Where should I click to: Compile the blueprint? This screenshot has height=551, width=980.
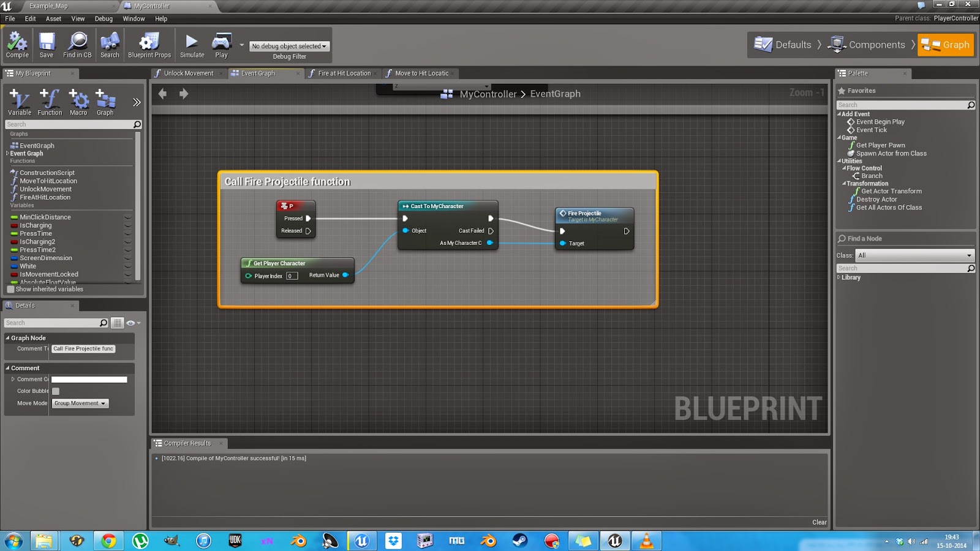pos(17,44)
